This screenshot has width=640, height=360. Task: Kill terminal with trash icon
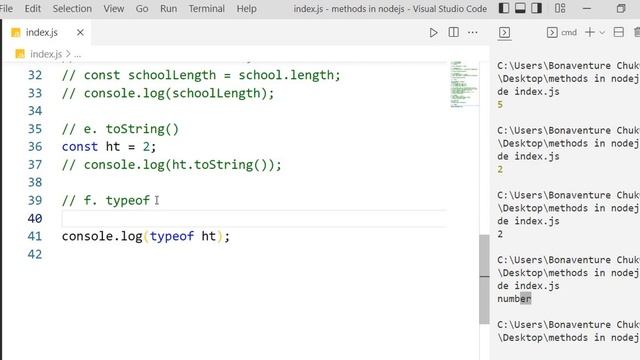tap(637, 33)
